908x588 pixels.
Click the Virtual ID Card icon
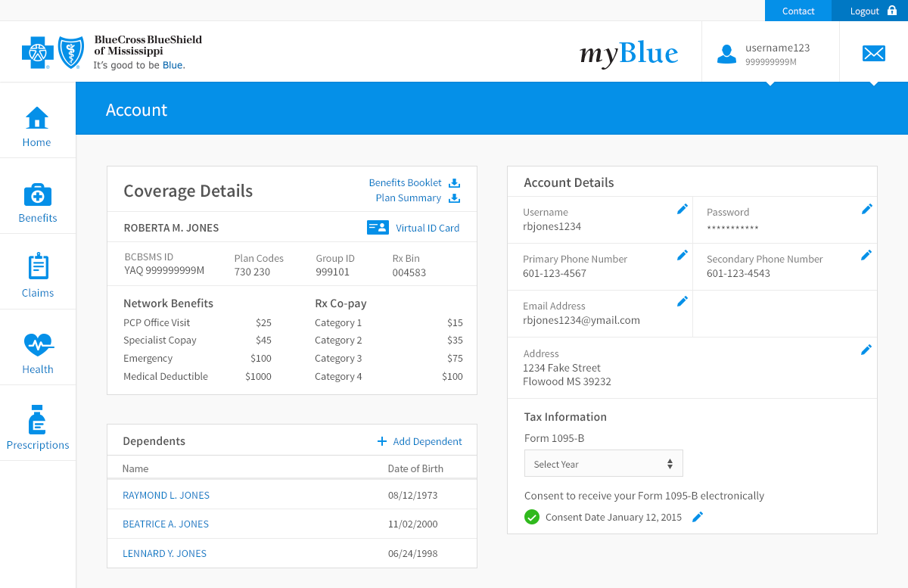click(x=378, y=227)
